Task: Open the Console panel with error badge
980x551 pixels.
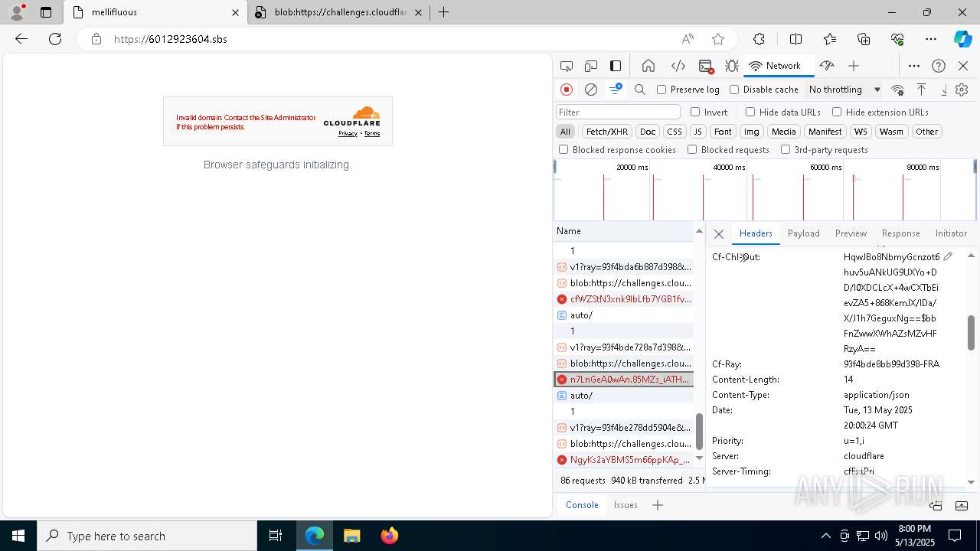Action: 706,66
